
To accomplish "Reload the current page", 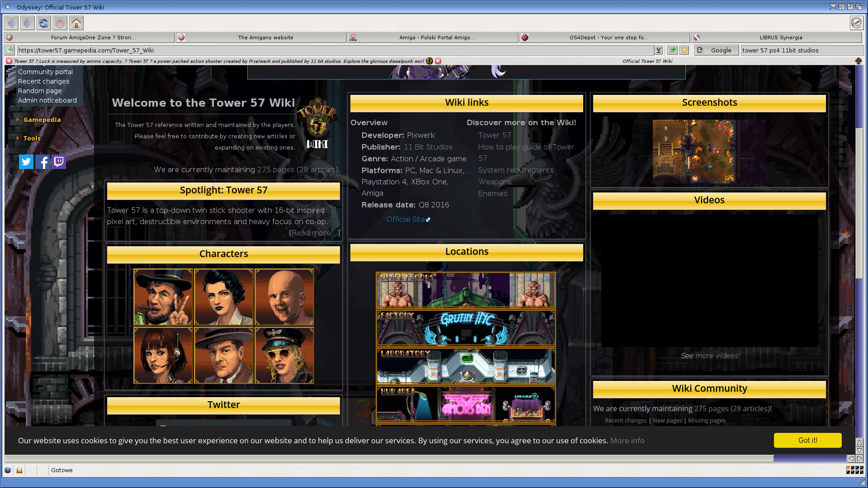I will (x=44, y=23).
